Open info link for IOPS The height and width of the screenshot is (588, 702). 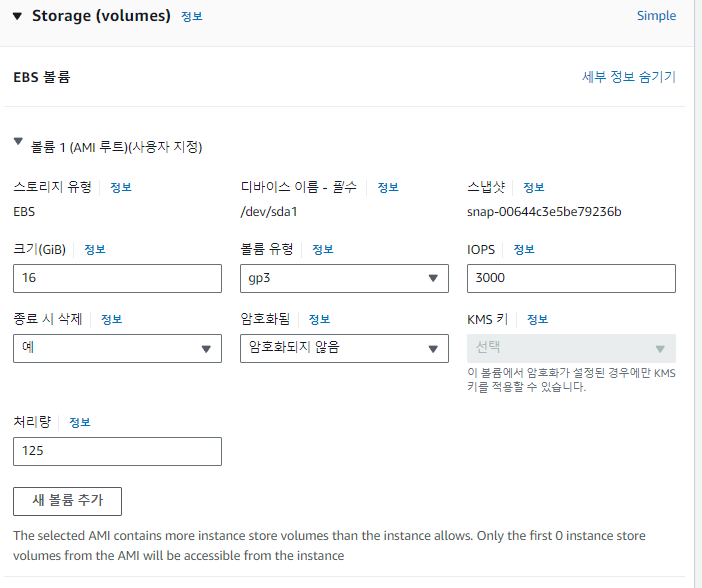click(x=524, y=249)
